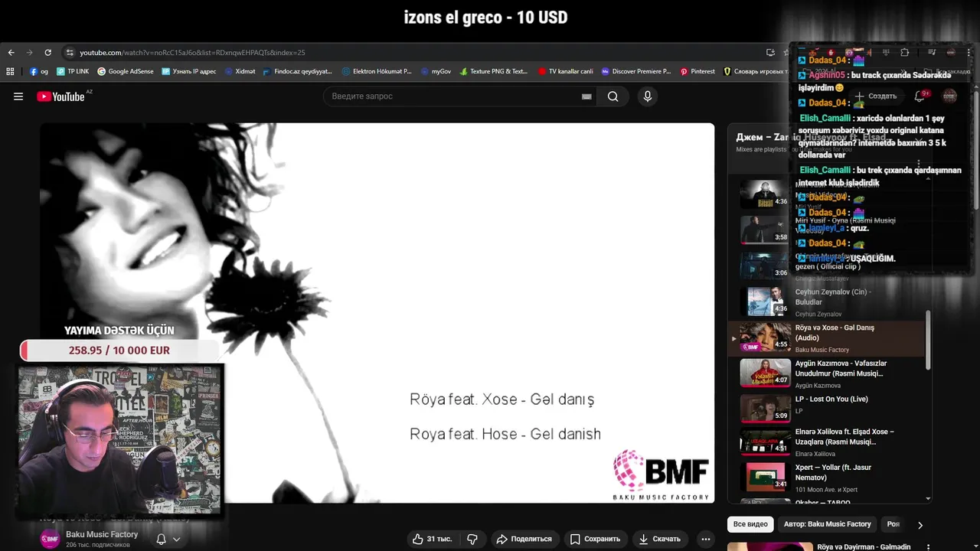Open the on-screen keyboard icon in search
Image resolution: width=980 pixels, height=551 pixels.
(x=586, y=96)
